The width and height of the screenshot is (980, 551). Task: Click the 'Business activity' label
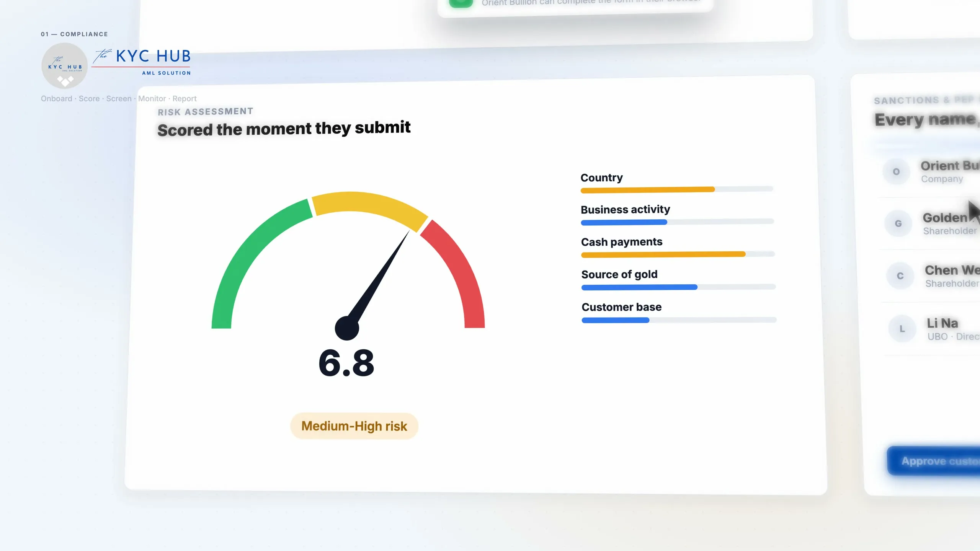[625, 210]
